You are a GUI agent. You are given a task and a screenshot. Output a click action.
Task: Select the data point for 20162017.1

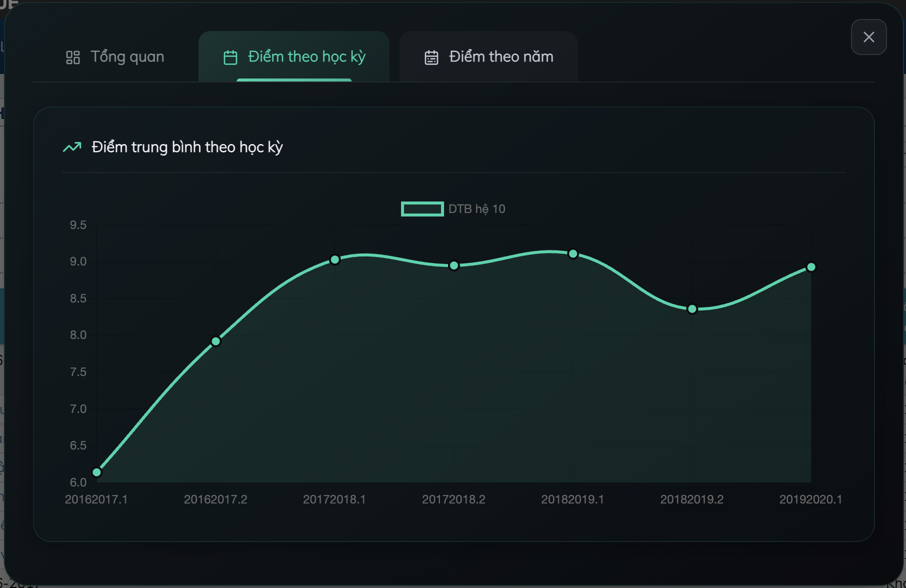point(96,471)
